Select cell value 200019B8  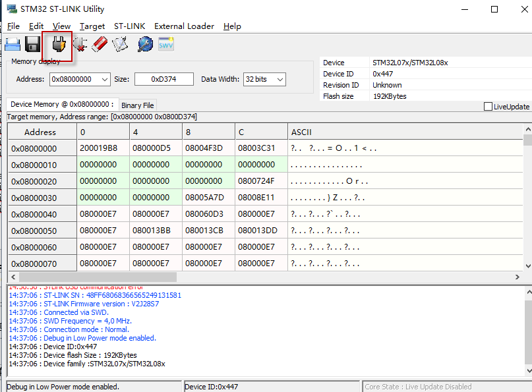(x=103, y=148)
